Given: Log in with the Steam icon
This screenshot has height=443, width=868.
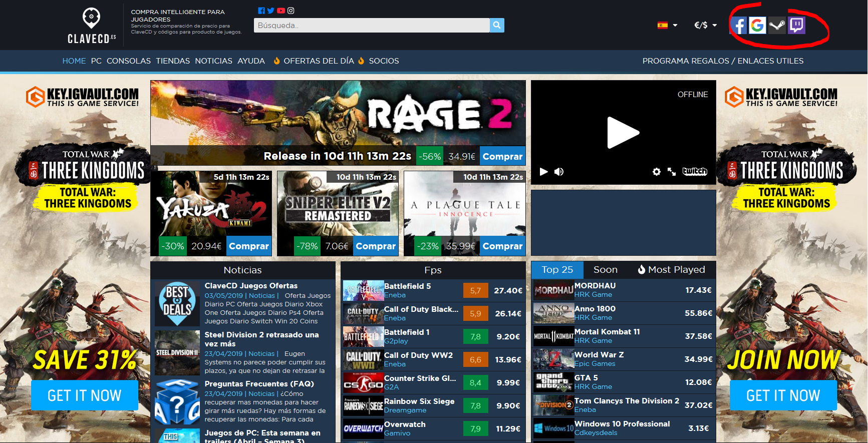Looking at the screenshot, I should tap(777, 25).
